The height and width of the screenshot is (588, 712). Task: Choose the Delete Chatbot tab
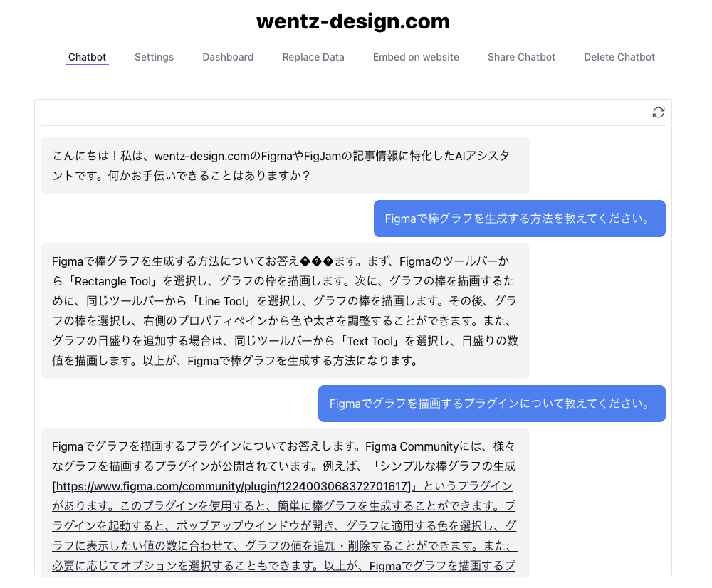(x=619, y=57)
